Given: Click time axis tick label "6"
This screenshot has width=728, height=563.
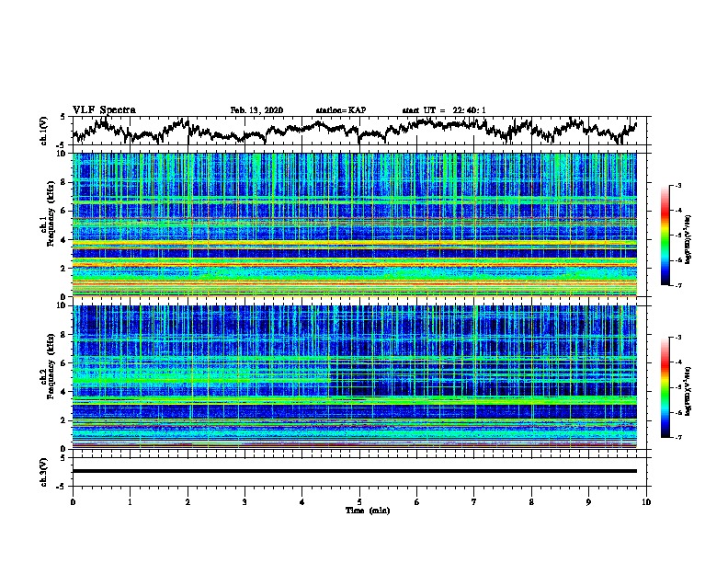Looking at the screenshot, I should 417,502.
